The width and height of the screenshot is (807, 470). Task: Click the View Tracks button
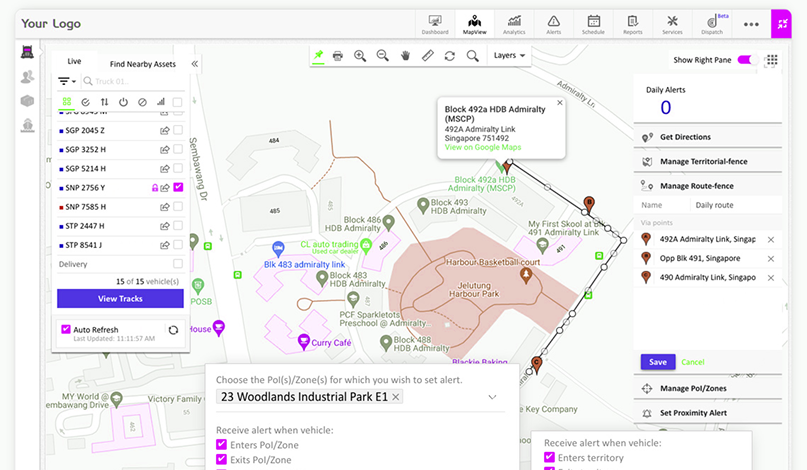click(x=120, y=299)
